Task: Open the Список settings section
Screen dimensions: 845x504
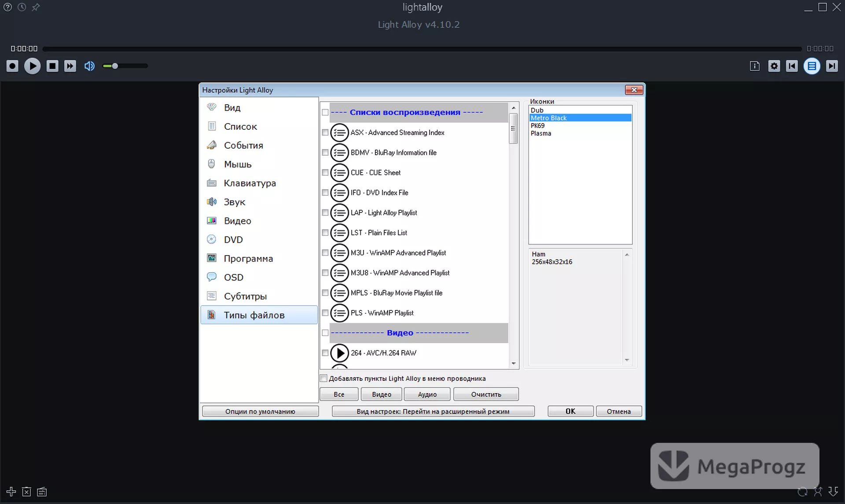Action: click(259, 127)
